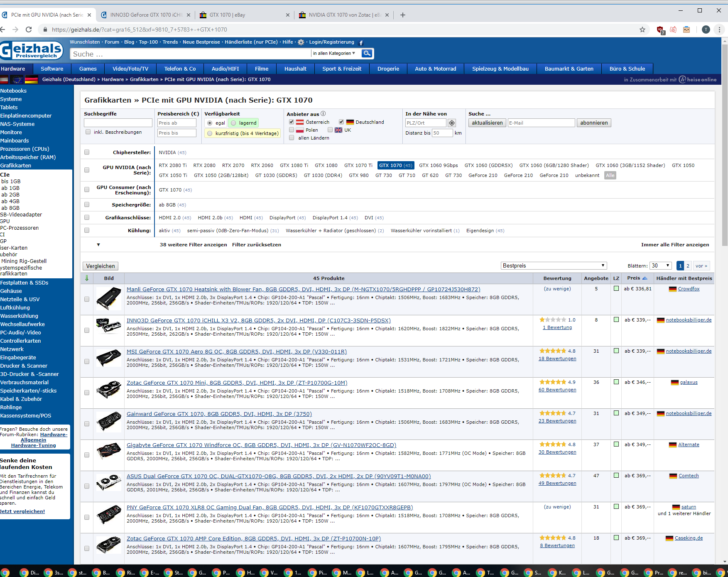
Task: Toggle the Deutschland vendor checkbox
Action: pos(341,122)
